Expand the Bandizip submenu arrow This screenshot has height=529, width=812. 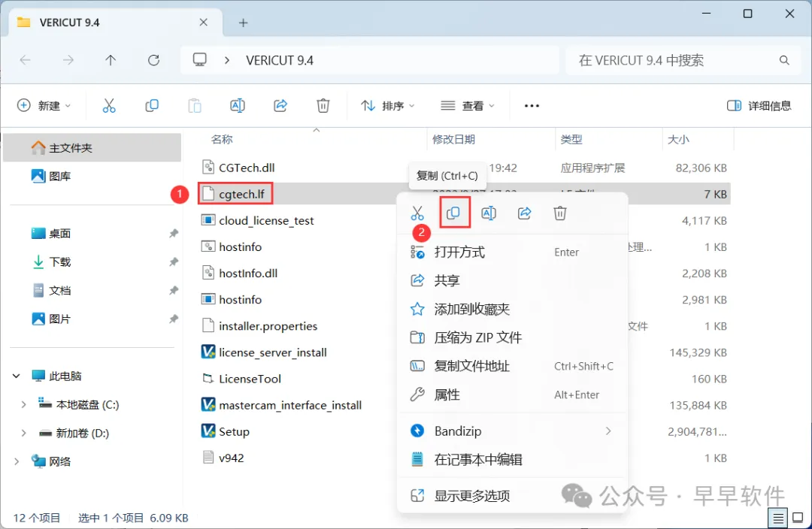608,431
